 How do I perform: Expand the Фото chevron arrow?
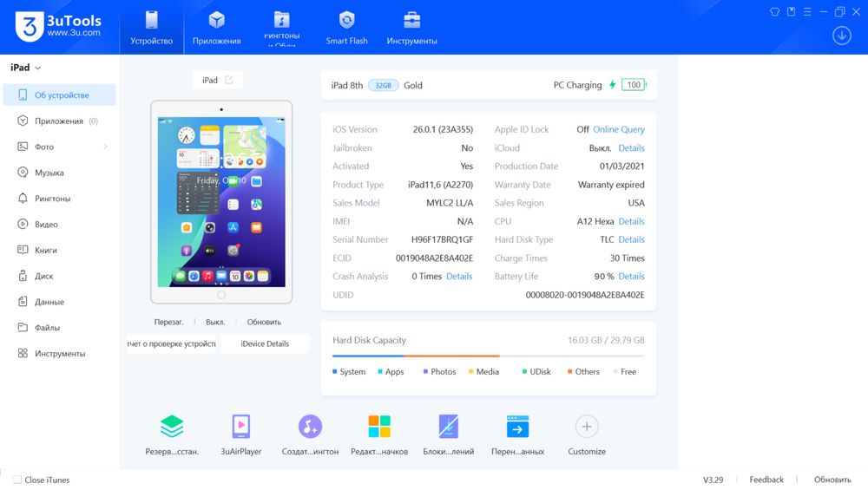pyautogui.click(x=105, y=147)
